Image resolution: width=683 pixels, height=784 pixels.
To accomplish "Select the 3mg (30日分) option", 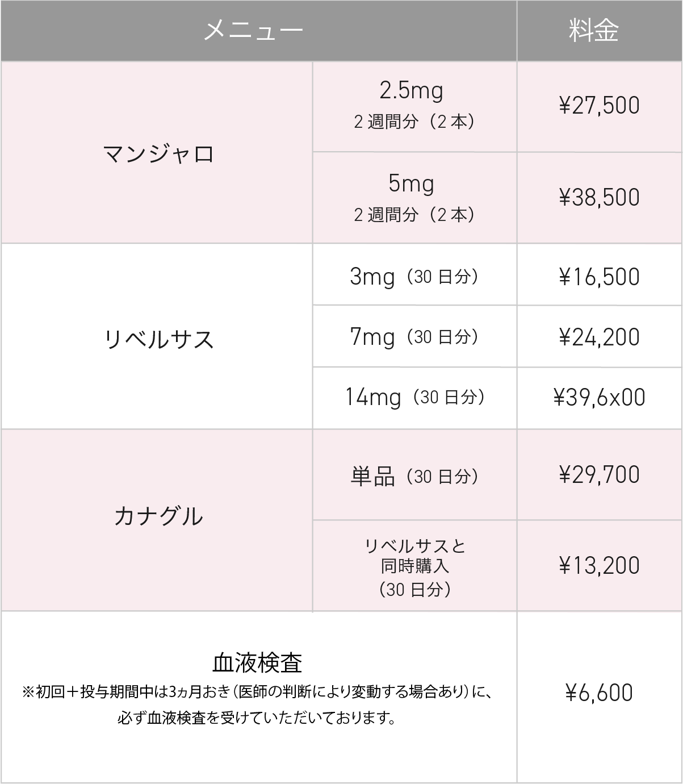I will coord(414,277).
